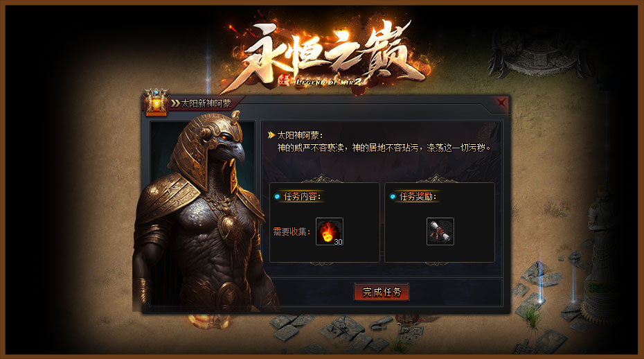Click the gold arrow before 太阳神阿蒙 dialogue
This screenshot has width=644, height=359.
coord(271,135)
